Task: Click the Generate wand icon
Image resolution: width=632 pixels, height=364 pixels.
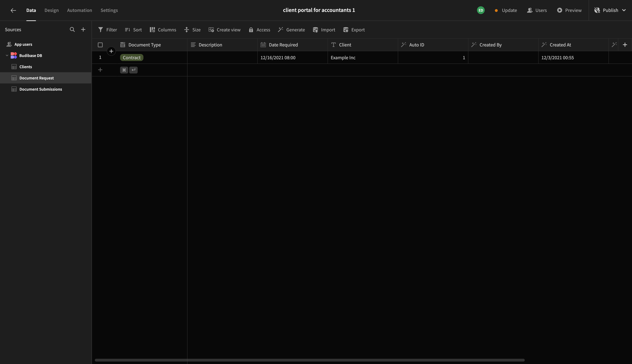Action: (x=281, y=30)
